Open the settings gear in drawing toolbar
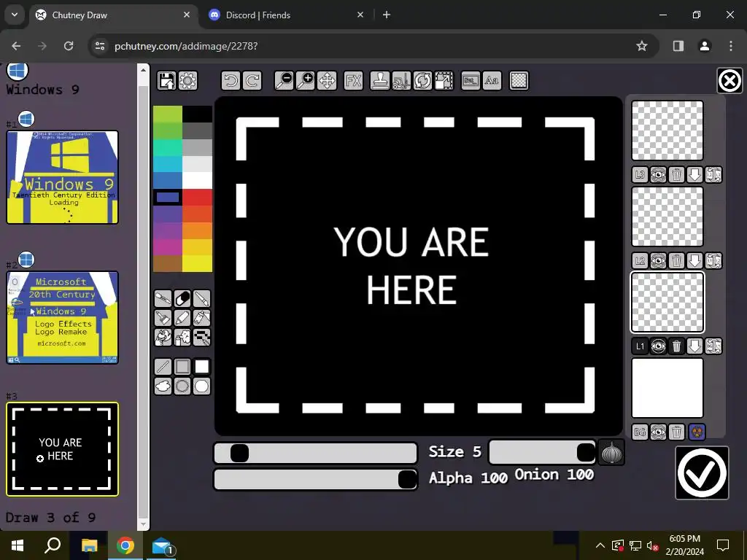 pos(187,80)
